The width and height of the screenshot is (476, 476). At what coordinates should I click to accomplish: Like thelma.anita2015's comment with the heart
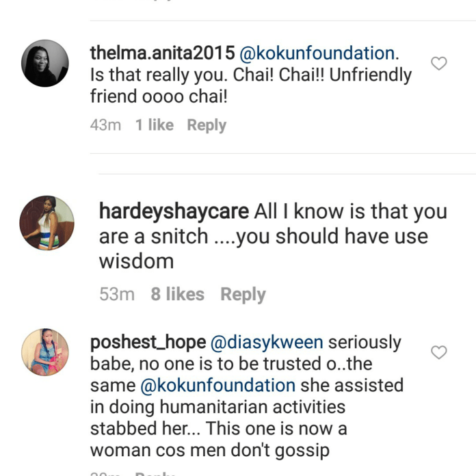[x=438, y=64]
